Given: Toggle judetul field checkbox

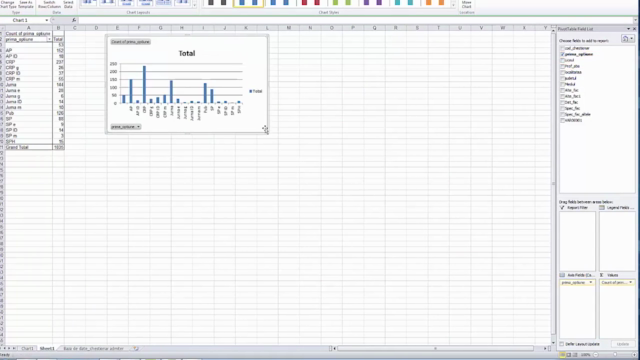Looking at the screenshot, I should coord(562,78).
